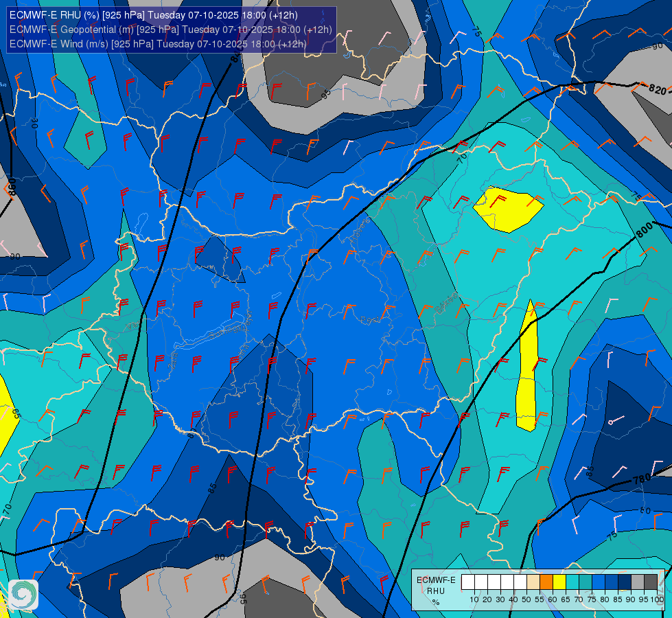
Task: Select the ECMWF-E Wind (m/s) title line
Action: tap(158, 44)
